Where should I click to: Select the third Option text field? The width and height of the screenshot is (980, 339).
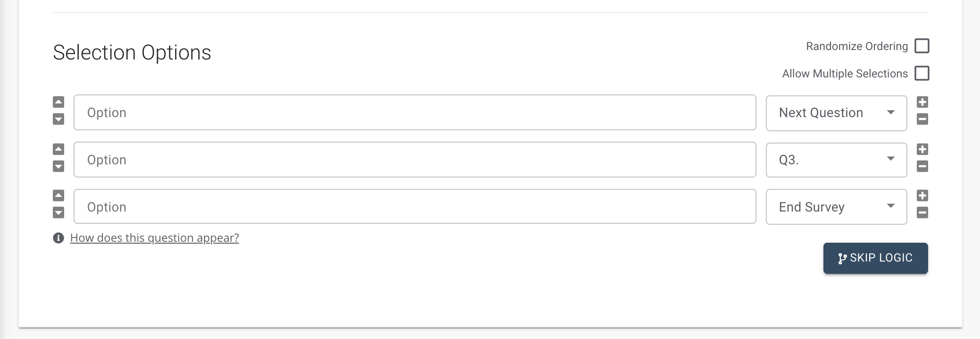[415, 207]
